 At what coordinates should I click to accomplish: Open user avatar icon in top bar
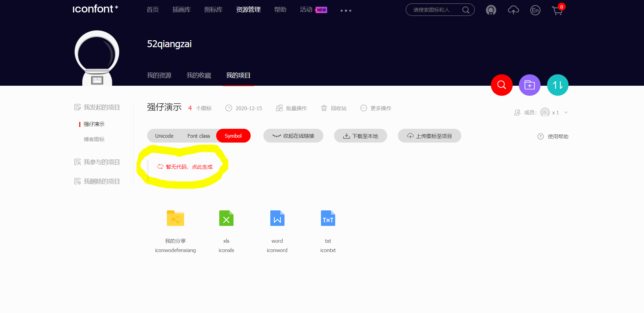491,10
